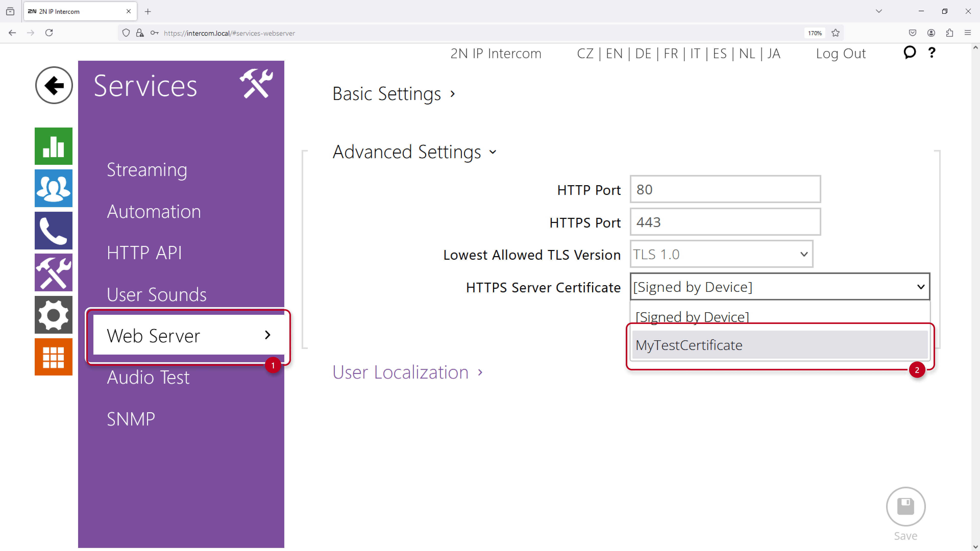
Task: Select the Web Server menu item
Action: [188, 335]
